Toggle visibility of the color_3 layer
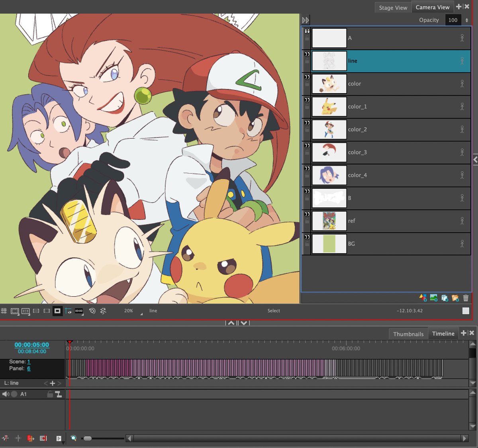Image resolution: width=478 pixels, height=448 pixels. tap(307, 145)
